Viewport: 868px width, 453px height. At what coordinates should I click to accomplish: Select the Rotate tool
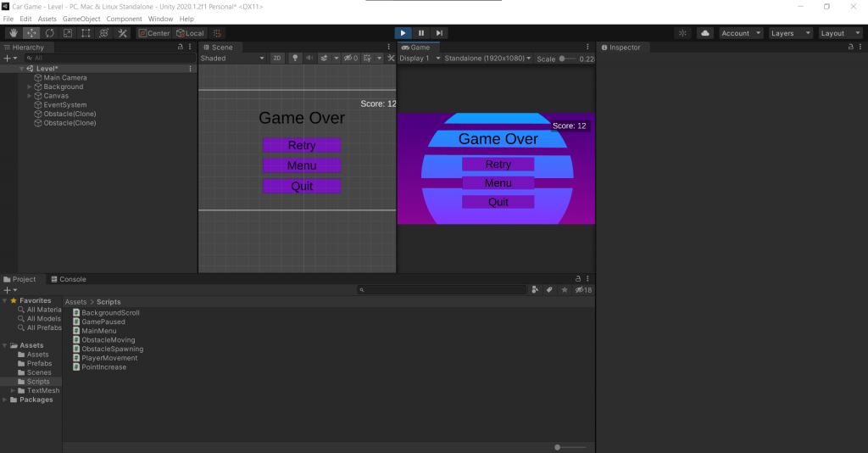pyautogui.click(x=49, y=33)
